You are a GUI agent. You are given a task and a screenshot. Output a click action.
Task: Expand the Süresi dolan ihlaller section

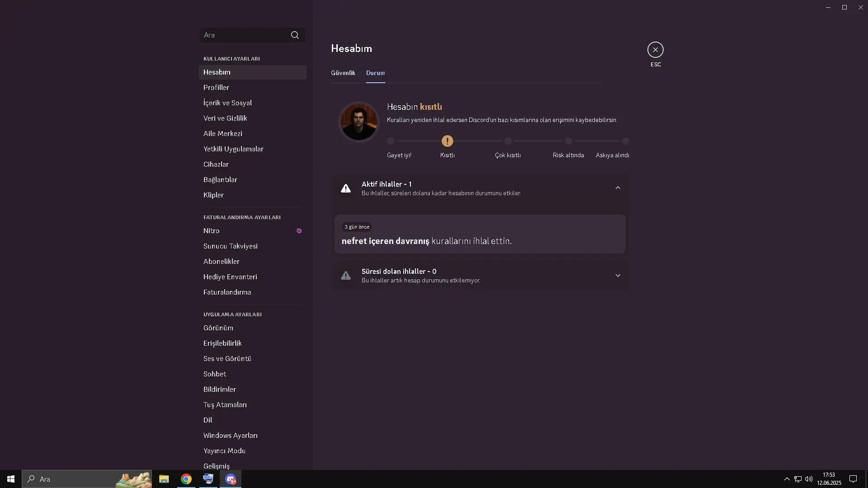(618, 276)
